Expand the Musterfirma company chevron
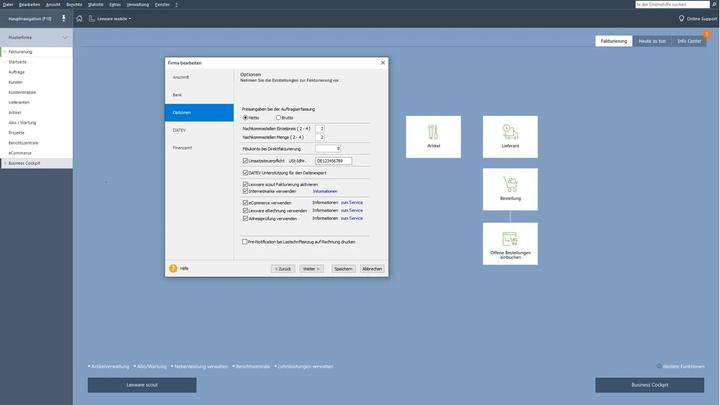720x405 pixels. (x=65, y=38)
